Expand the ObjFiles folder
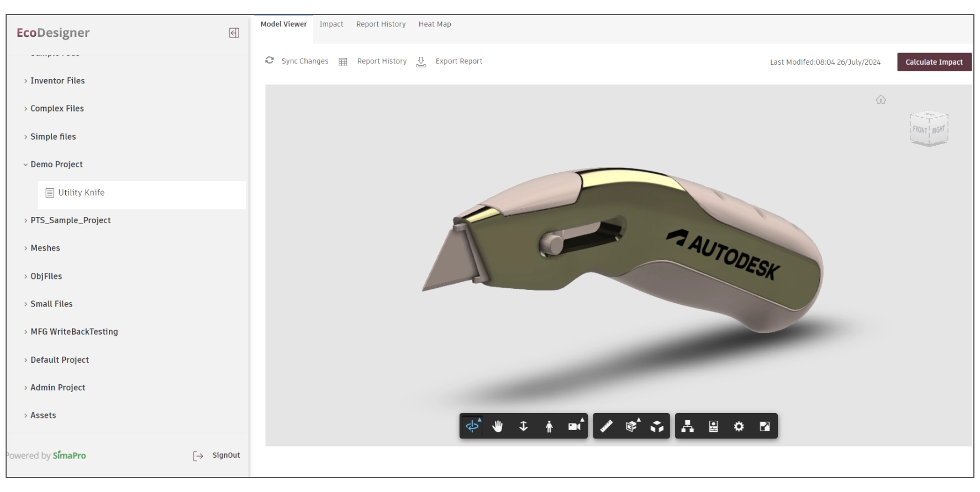980x492 pixels. tap(25, 277)
